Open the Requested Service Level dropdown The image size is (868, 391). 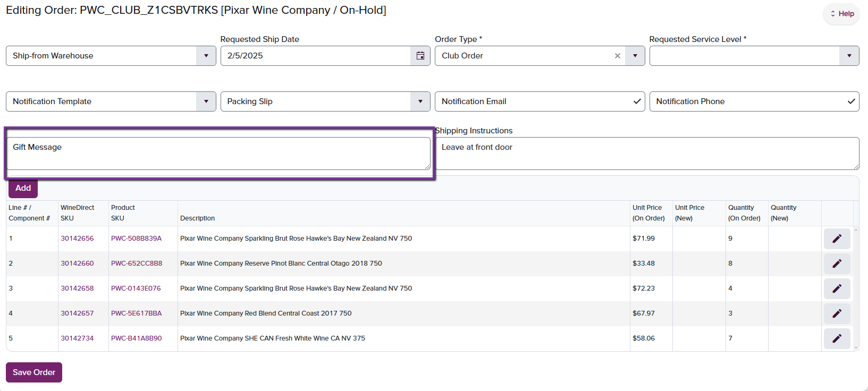coord(849,56)
